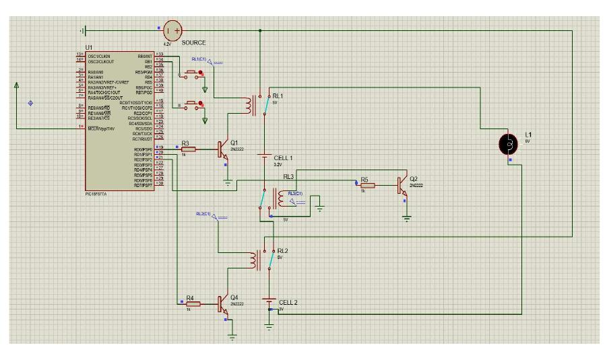Click the CELL 1 label text

283,158
